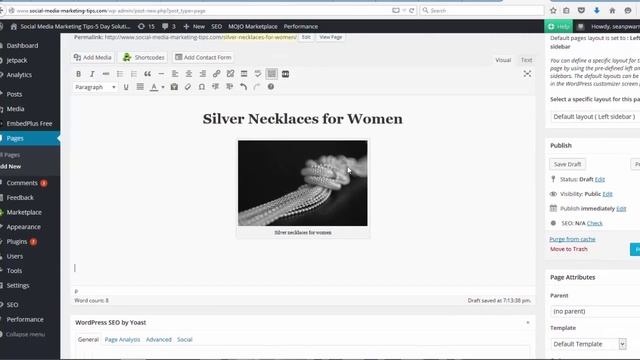The height and width of the screenshot is (360, 640).
Task: Justify the paragraph text
Action: click(140, 87)
